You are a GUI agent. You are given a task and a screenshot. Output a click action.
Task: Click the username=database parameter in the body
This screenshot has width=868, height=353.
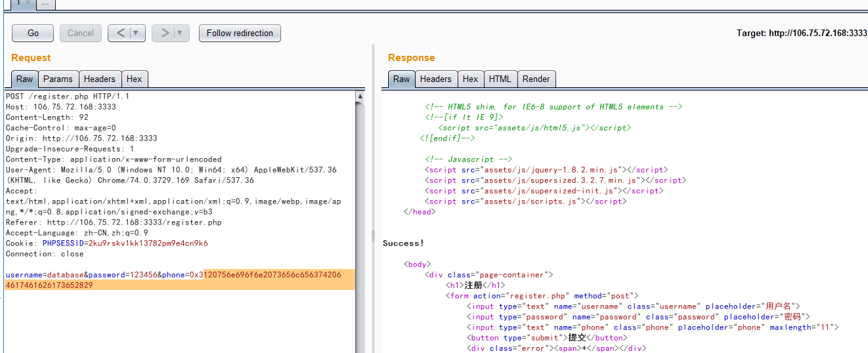tap(44, 275)
